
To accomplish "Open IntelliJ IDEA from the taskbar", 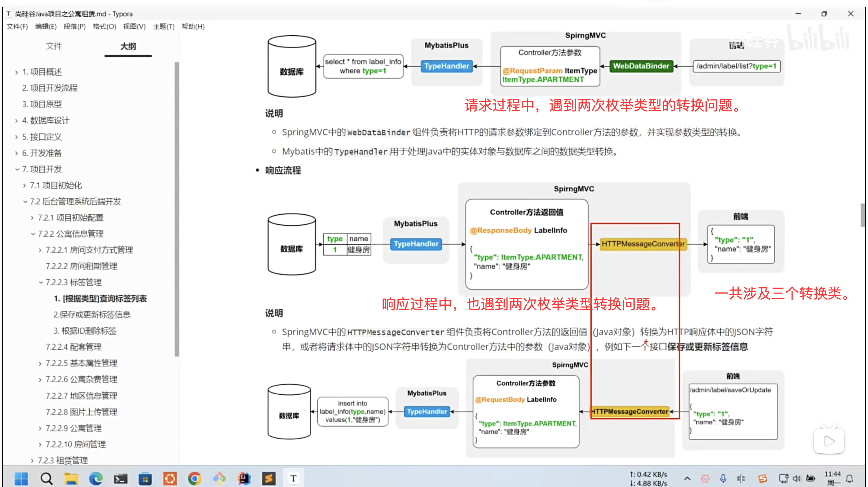I will click(x=244, y=478).
